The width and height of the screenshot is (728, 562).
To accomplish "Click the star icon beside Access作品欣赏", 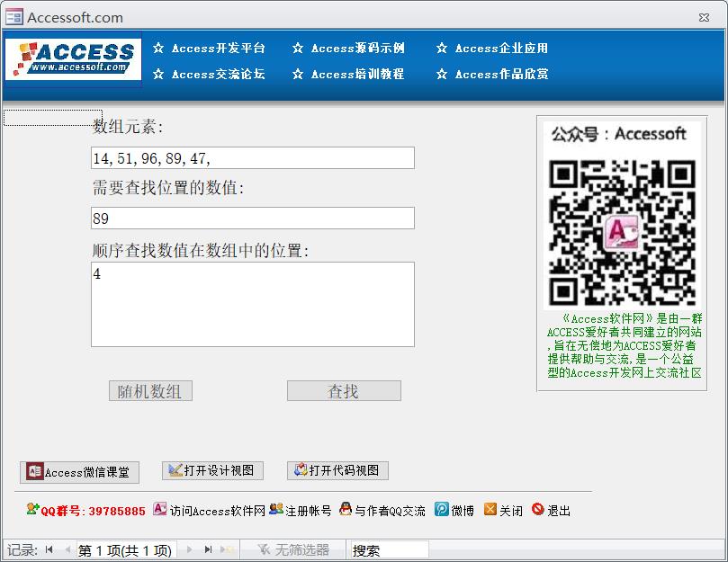I will pyautogui.click(x=442, y=74).
